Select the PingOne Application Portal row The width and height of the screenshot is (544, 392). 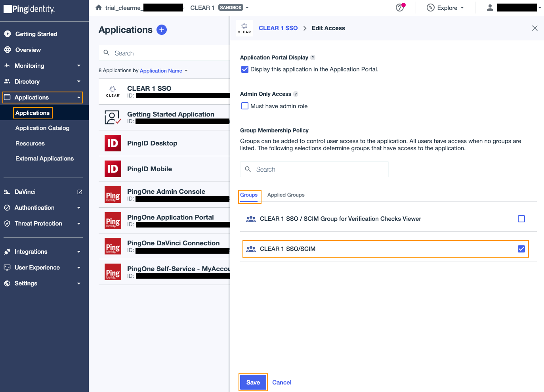(x=164, y=220)
